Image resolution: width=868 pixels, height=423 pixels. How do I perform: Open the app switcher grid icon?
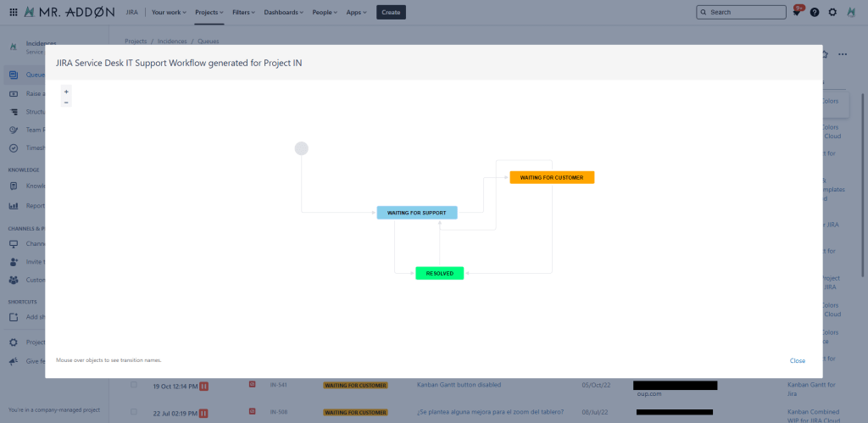[x=13, y=13]
